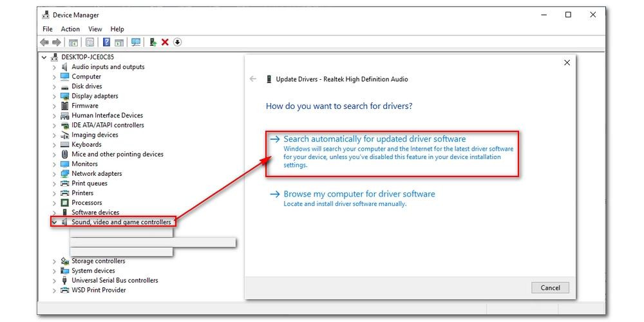Click the Imaging devices camera icon
The width and height of the screenshot is (644, 322).
[x=64, y=135]
